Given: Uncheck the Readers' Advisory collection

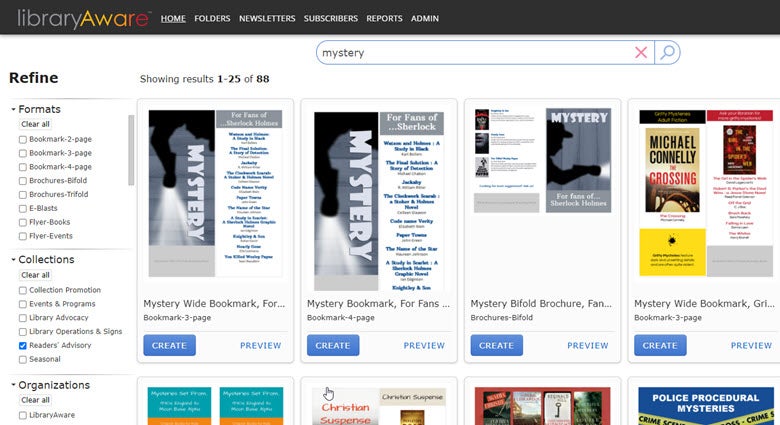Looking at the screenshot, I should click(23, 345).
